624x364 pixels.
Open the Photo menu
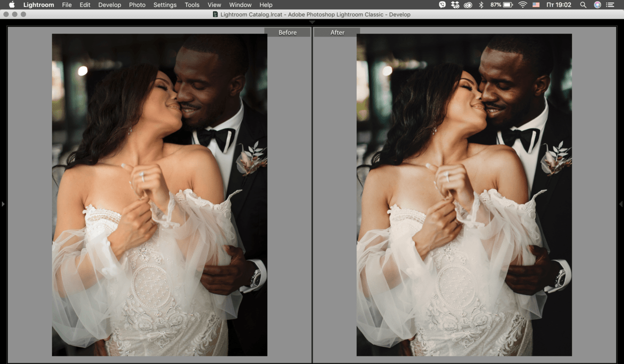pyautogui.click(x=137, y=4)
